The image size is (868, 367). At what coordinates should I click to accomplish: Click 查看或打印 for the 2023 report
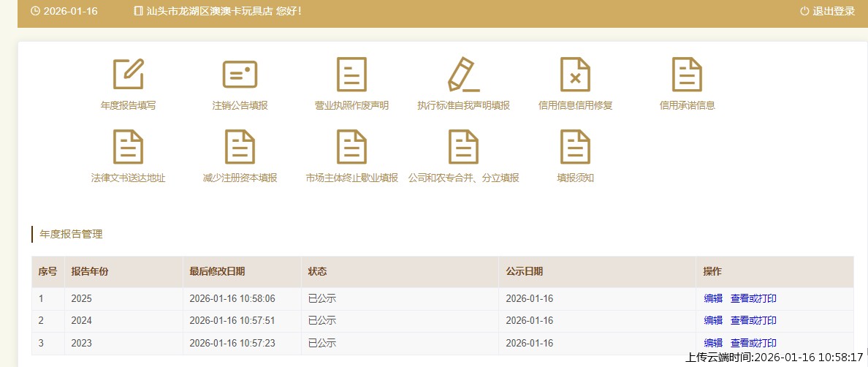(x=753, y=343)
